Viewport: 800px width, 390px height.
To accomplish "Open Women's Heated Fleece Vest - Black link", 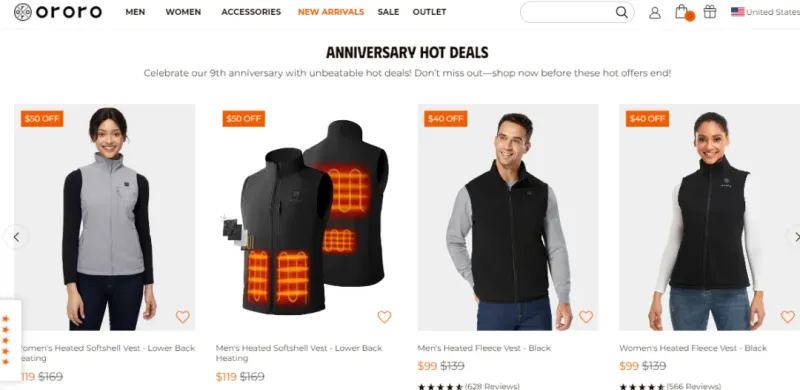I will point(693,348).
